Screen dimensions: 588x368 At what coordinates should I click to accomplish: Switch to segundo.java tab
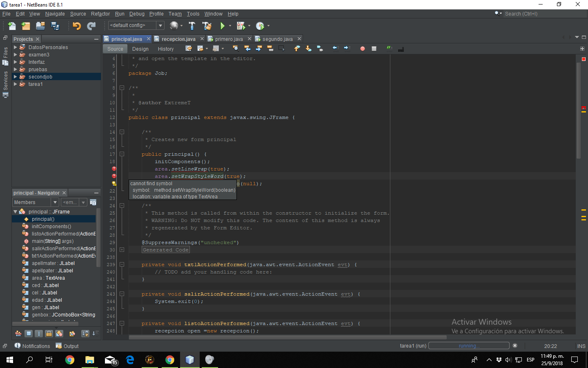(277, 39)
